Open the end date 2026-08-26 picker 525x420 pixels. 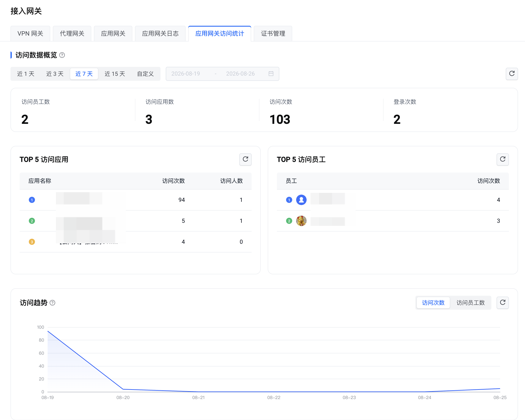tap(240, 74)
